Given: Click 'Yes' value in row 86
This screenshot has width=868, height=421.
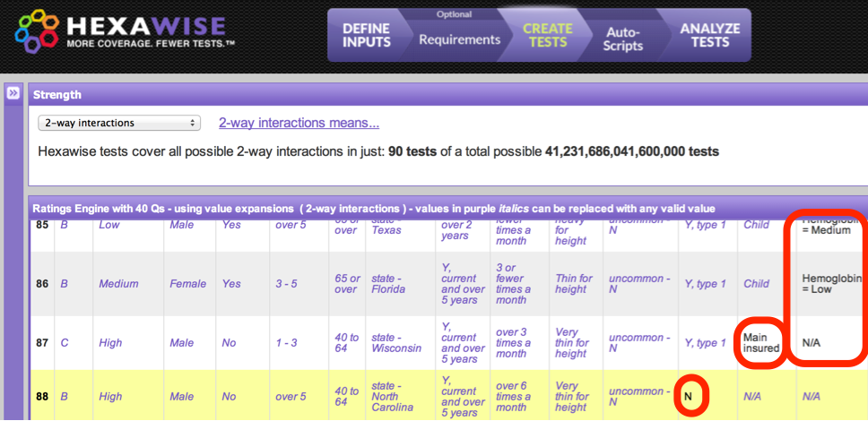Looking at the screenshot, I should (231, 284).
